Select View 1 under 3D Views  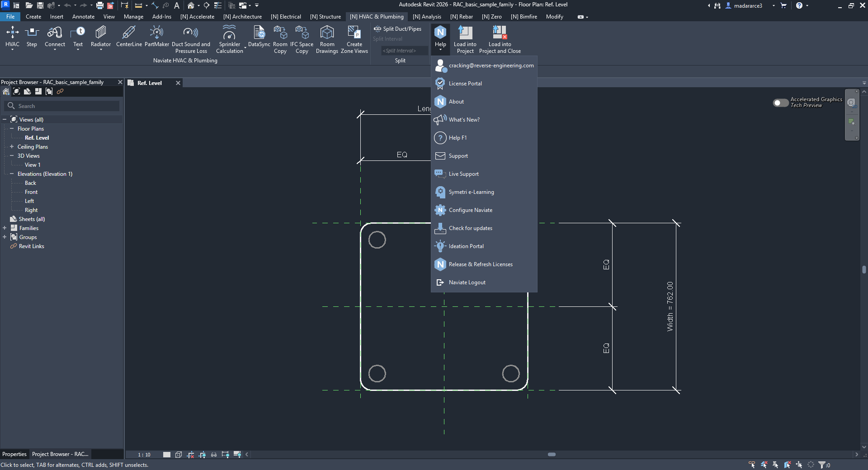(x=33, y=165)
